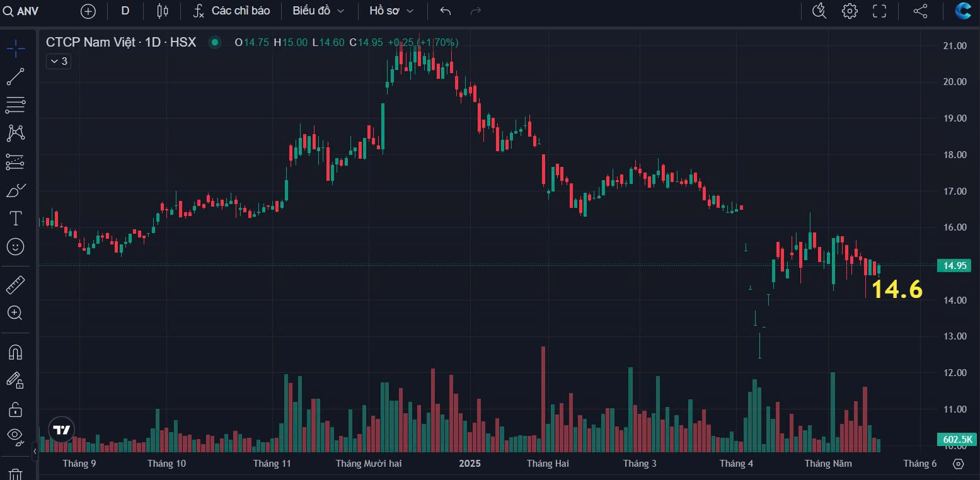Open the Hồ sơ dropdown

coord(391,11)
